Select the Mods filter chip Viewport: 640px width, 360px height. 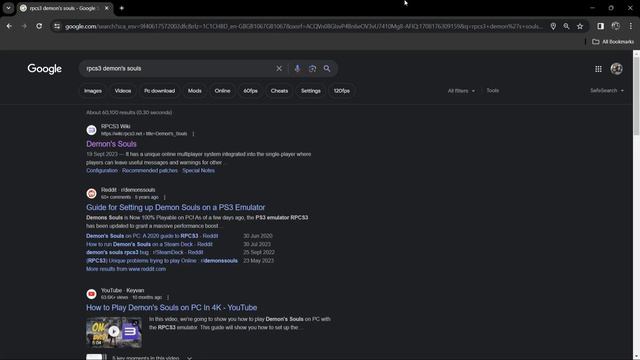coord(195,91)
